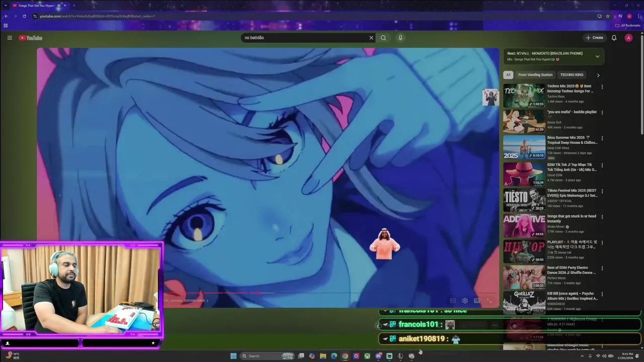Open options for Tiësto Festival Mix video

coord(602,191)
